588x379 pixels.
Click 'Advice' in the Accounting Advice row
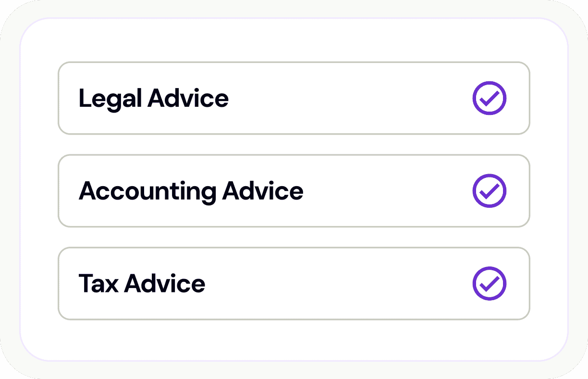pyautogui.click(x=263, y=191)
